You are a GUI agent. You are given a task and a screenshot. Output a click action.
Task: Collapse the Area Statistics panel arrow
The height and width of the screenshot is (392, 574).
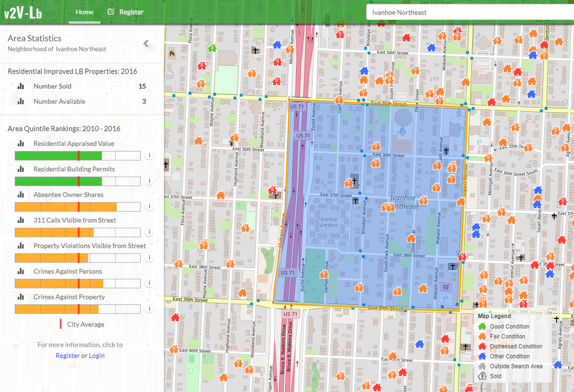point(146,44)
